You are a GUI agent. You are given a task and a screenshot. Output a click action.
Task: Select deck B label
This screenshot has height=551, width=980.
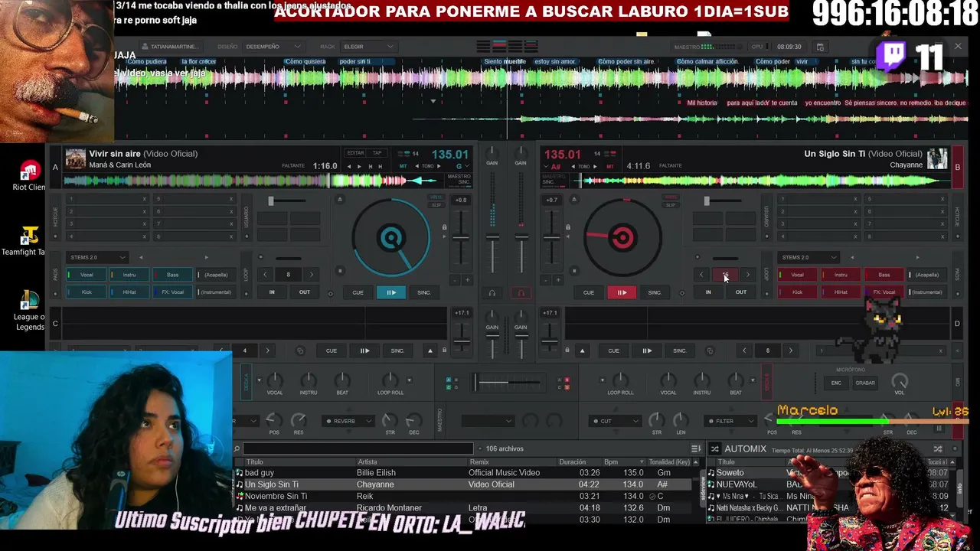957,167
